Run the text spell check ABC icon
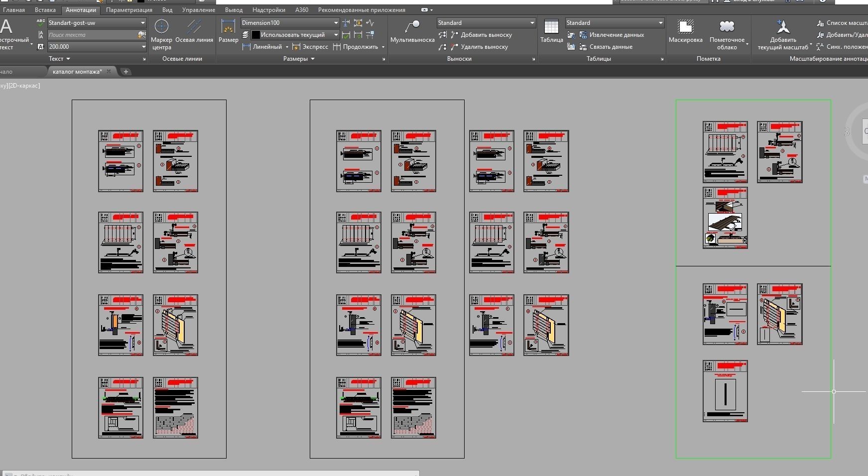Screen dimensions: 868x476 tap(40, 22)
